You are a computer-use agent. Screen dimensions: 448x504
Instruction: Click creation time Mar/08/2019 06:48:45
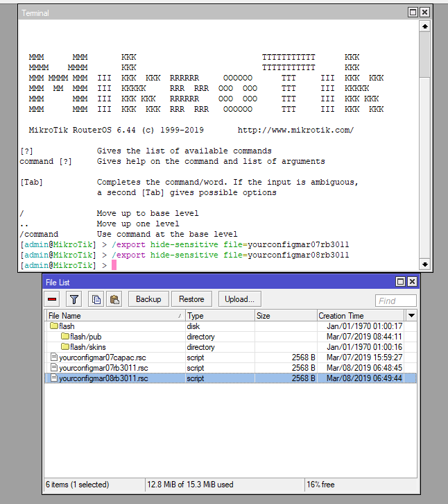tap(364, 368)
